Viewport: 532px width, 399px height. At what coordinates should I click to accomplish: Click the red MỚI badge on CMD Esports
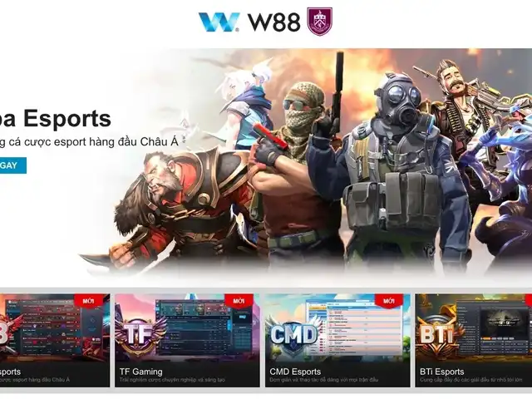[389, 301]
